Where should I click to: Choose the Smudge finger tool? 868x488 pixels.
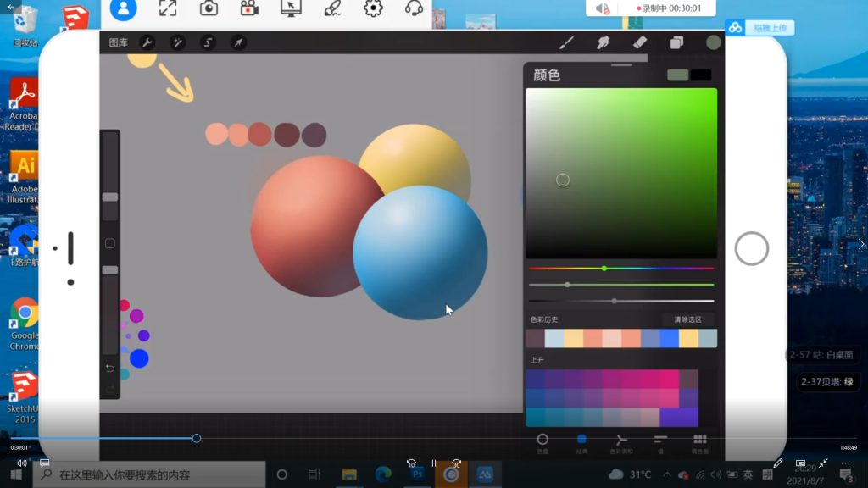pos(604,42)
